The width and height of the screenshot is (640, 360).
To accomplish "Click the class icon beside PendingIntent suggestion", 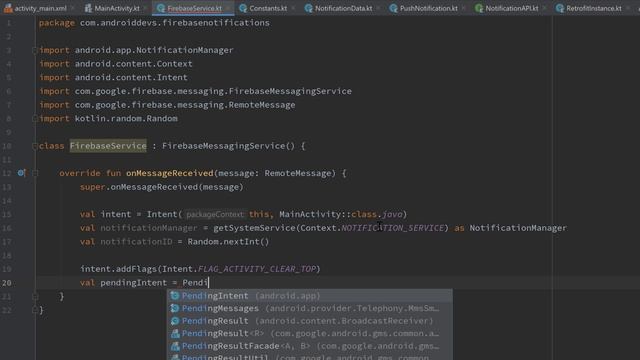I will coord(175,296).
